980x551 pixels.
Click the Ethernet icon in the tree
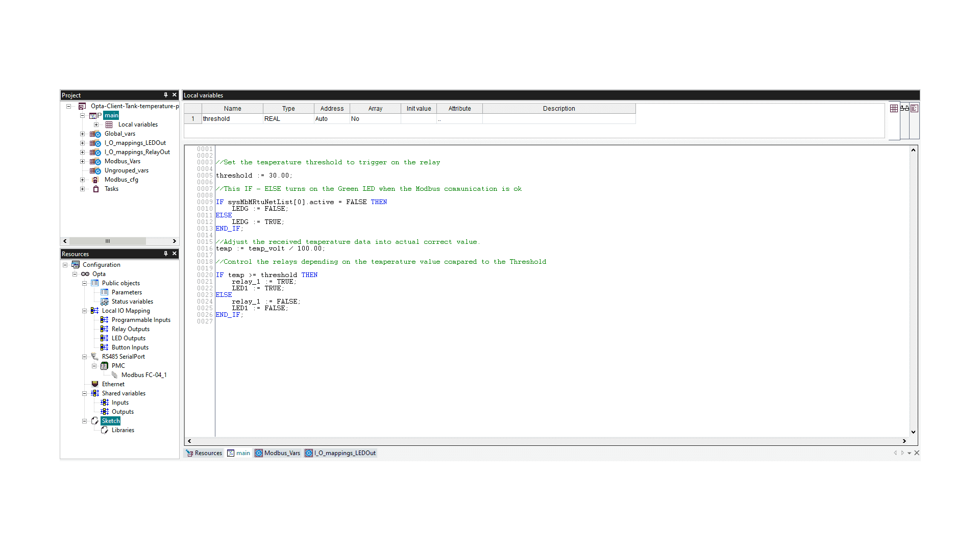(x=95, y=384)
